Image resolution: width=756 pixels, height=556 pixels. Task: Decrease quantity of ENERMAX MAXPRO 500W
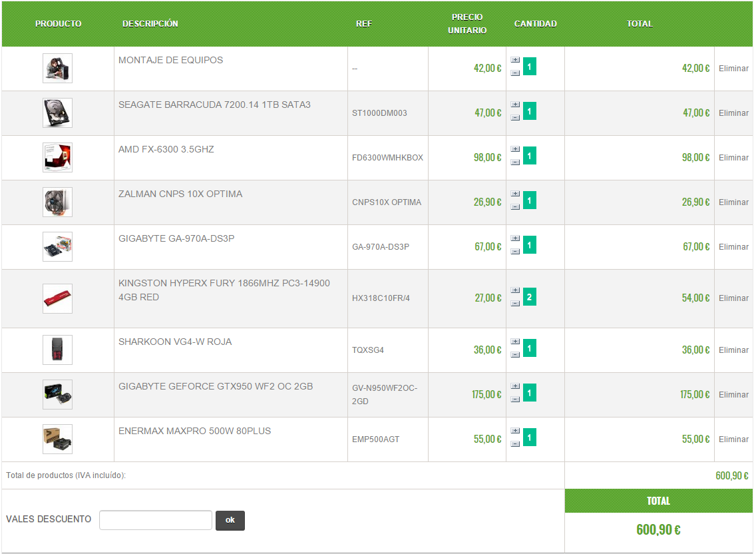click(x=515, y=444)
